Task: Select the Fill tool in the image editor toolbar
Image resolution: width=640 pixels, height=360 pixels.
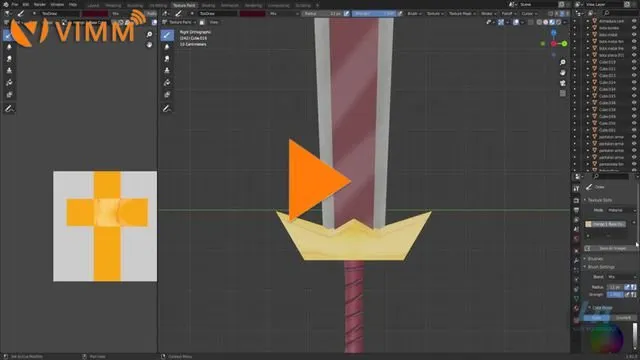Action: click(x=9, y=82)
